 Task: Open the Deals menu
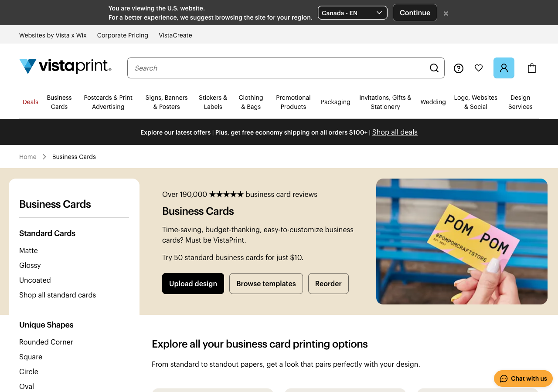(31, 102)
